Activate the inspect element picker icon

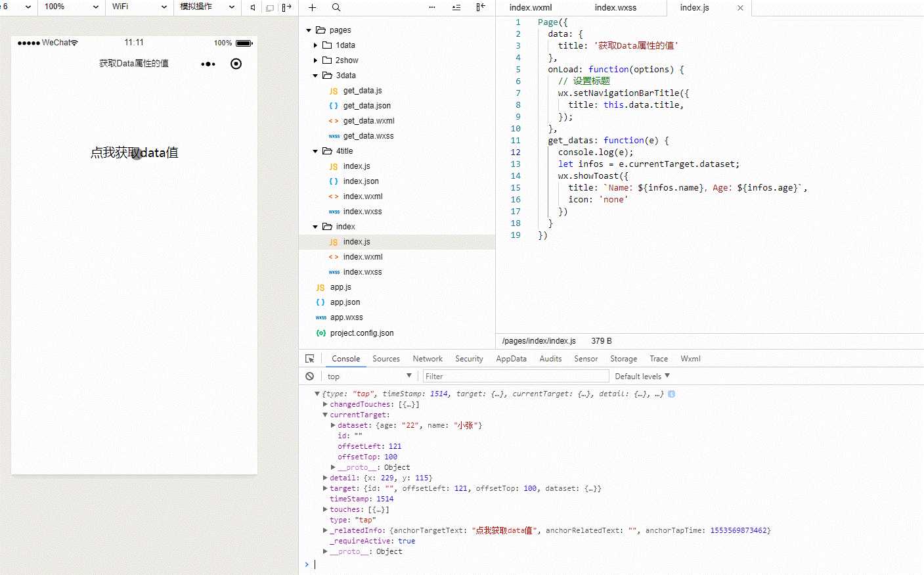click(x=310, y=359)
